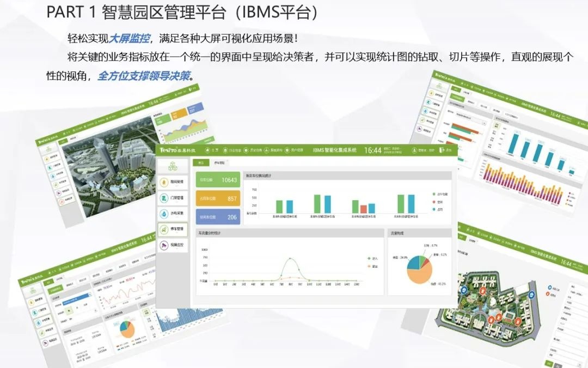This screenshot has width=588, height=368.
Task: Click the TesPro logo in center window
Action: pyautogui.click(x=177, y=150)
